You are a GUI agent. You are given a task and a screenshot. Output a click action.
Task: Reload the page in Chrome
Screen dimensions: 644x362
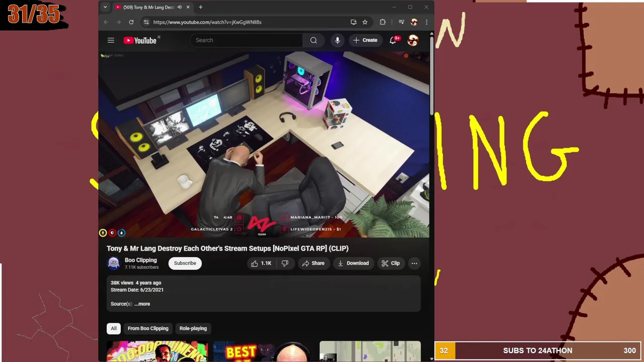point(131,22)
